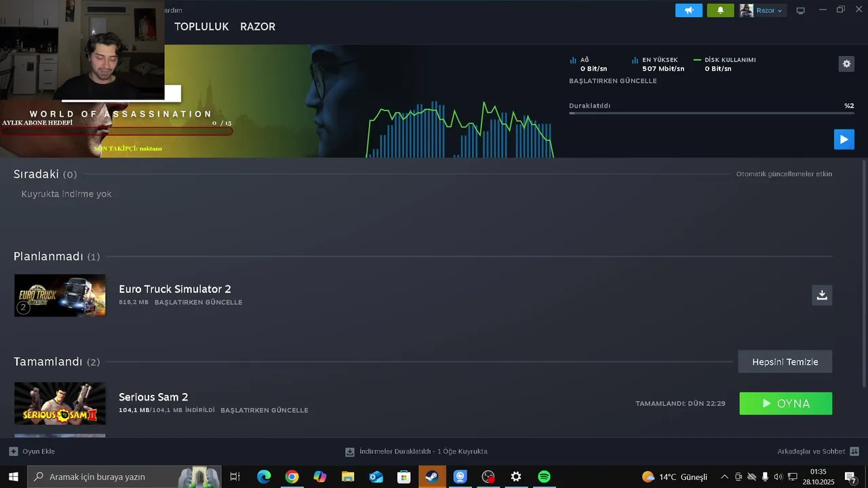Open the network tray icon
This screenshot has width=868, height=488.
point(792,476)
